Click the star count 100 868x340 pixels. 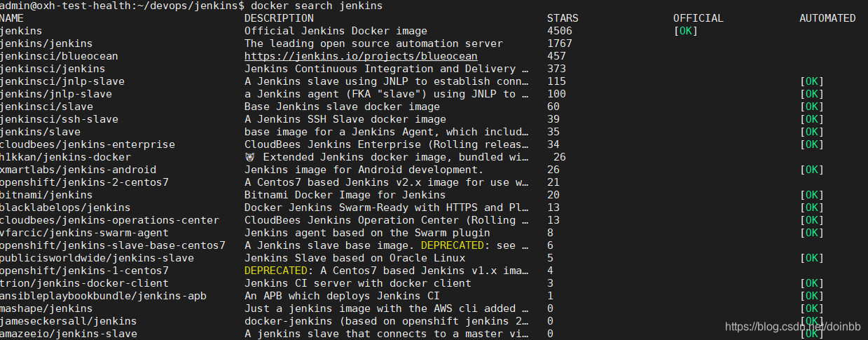point(556,94)
